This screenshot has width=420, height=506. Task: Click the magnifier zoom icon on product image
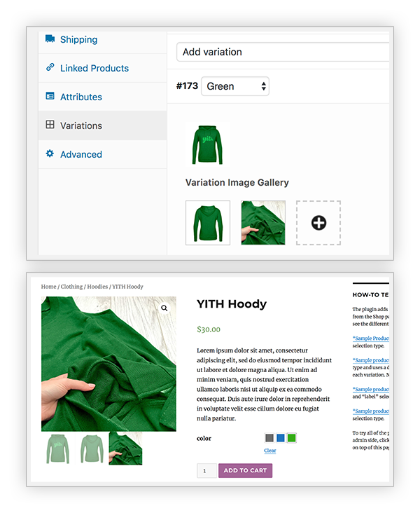pyautogui.click(x=164, y=308)
